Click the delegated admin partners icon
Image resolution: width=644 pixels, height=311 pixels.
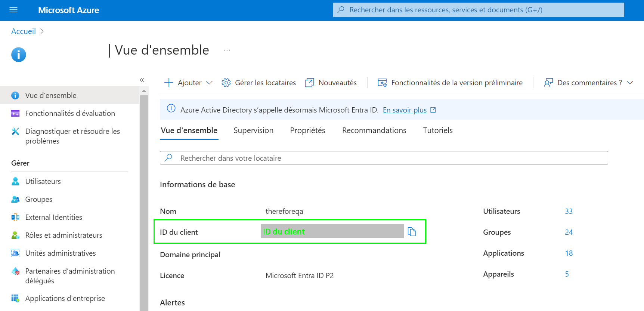click(x=15, y=271)
